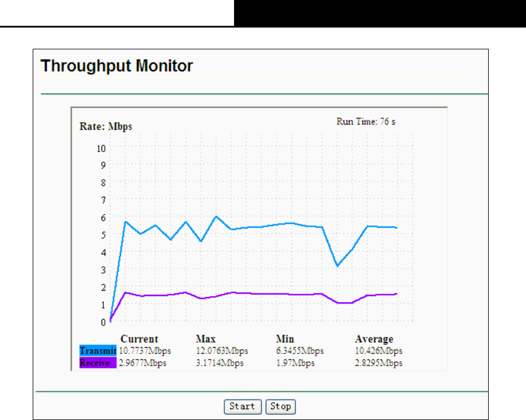Image resolution: width=526 pixels, height=420 pixels.
Task: Click the Min column header
Action: pyautogui.click(x=285, y=339)
